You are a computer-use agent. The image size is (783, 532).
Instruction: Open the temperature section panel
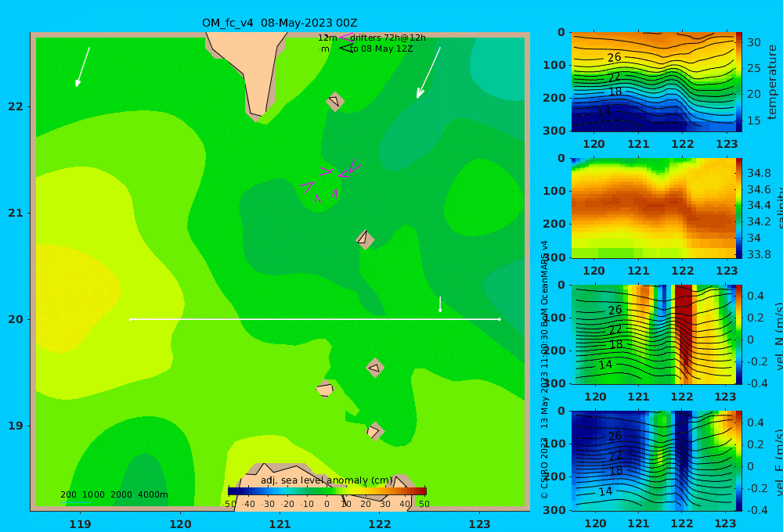tap(653, 82)
